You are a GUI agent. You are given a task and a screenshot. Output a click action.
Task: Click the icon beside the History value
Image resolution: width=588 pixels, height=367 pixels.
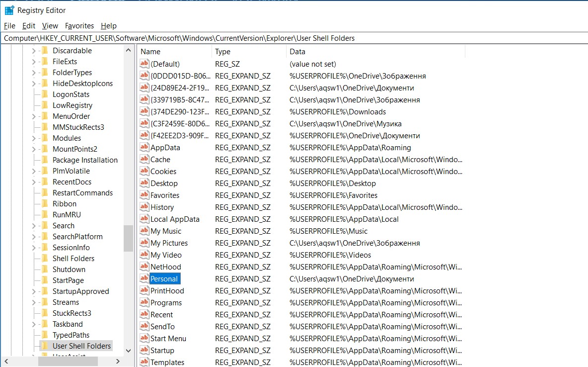click(145, 207)
